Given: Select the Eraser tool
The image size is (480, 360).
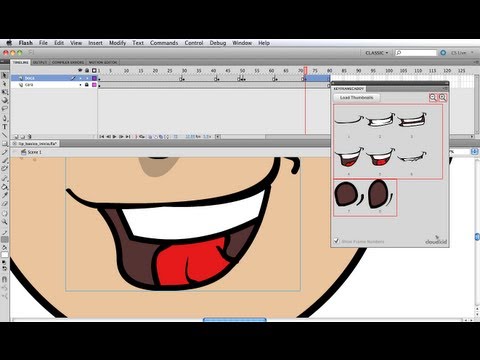Looking at the screenshot, I should click(x=5, y=204).
